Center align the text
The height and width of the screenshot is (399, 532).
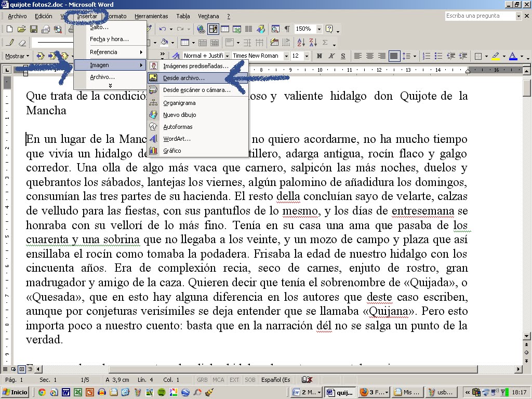pos(370,56)
